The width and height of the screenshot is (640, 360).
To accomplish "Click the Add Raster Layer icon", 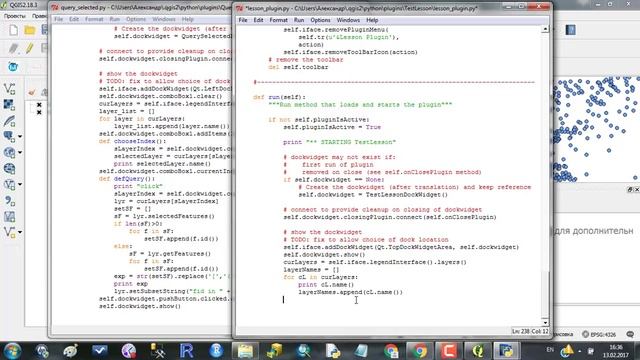I will click(x=9, y=104).
